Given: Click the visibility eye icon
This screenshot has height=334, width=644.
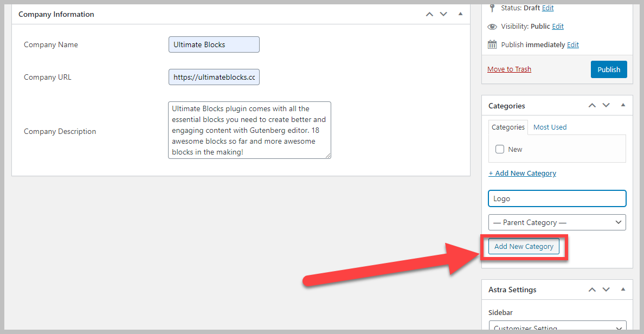Looking at the screenshot, I should pos(492,27).
